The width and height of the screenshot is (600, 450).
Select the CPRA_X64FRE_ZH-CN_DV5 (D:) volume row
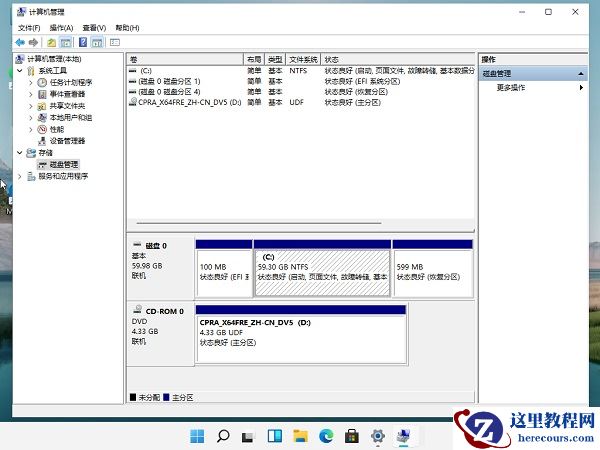[301, 103]
